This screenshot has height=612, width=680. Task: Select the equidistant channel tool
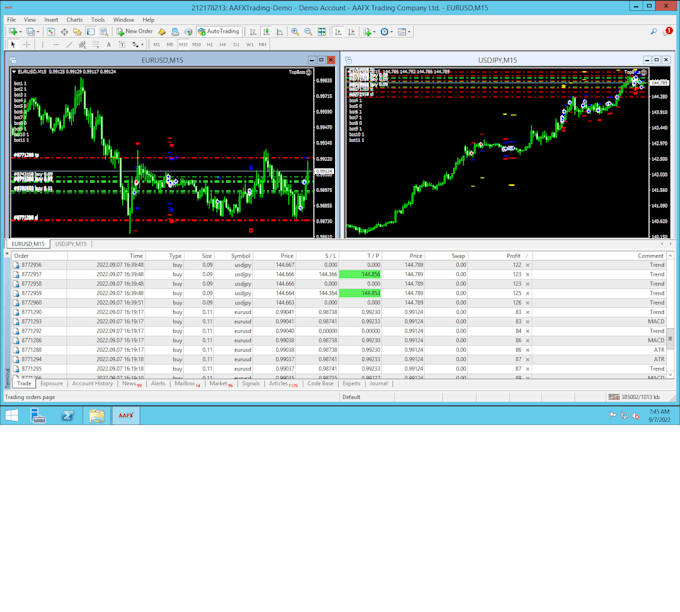coord(82,44)
